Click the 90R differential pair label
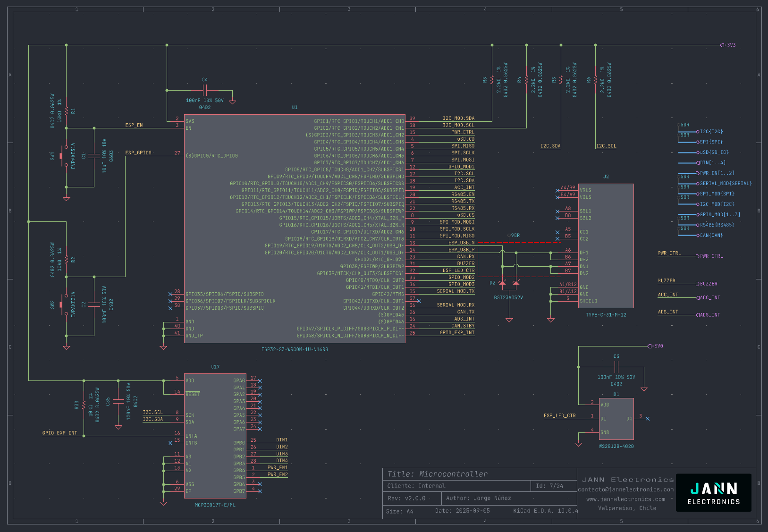Viewport: 768px width, 532px height. coord(515,235)
